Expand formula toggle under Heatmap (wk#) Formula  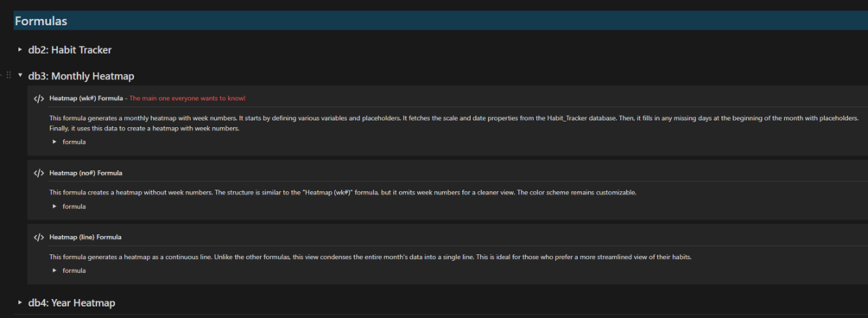54,142
